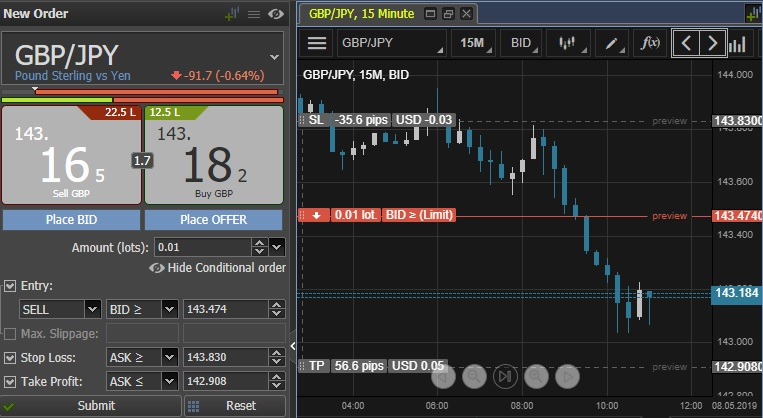Click the 08.05.2019 date label on the time axis

[734, 405]
